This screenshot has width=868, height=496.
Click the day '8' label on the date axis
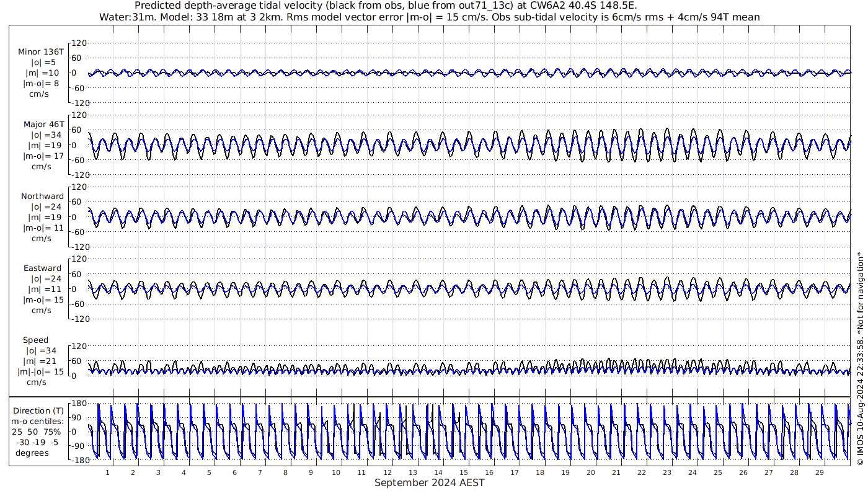[285, 472]
